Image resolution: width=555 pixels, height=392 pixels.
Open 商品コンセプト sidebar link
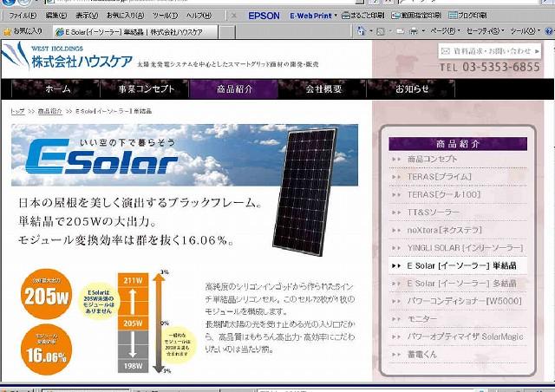(432, 159)
